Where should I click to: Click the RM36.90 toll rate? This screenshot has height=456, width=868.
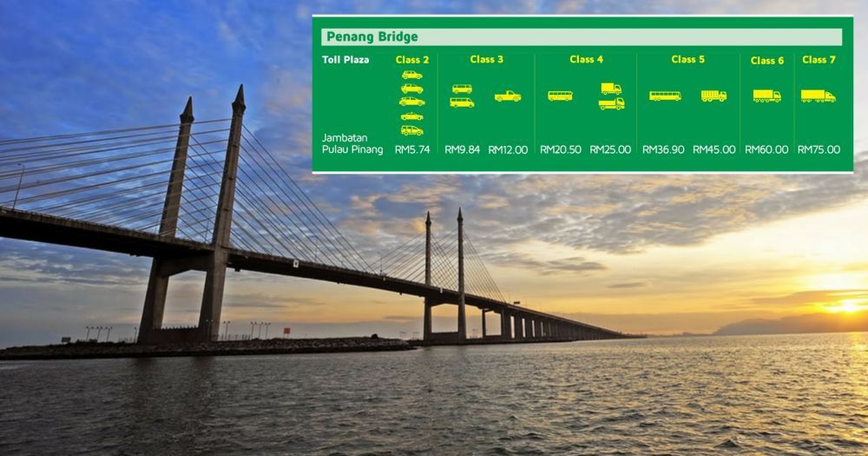pyautogui.click(x=663, y=149)
